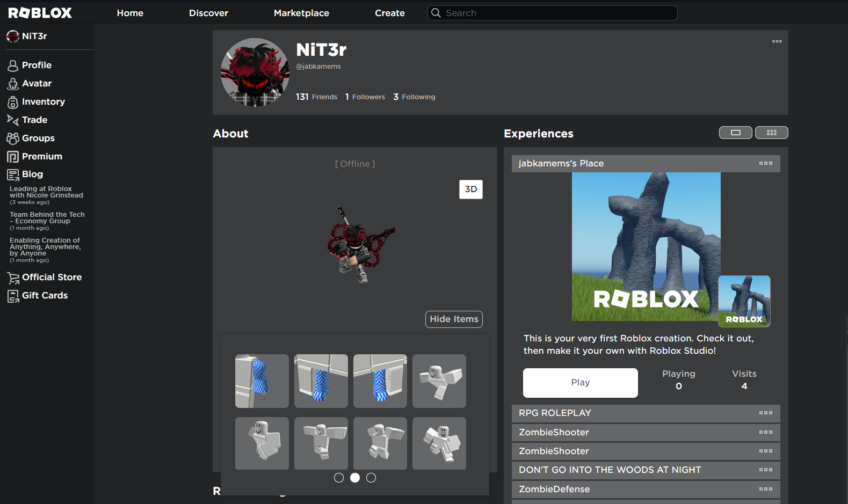The height and width of the screenshot is (504, 848).
Task: Switch Experiences to grid view
Action: point(771,133)
